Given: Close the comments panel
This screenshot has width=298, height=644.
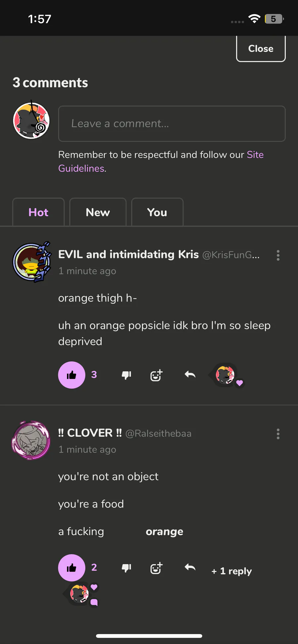Looking at the screenshot, I should pyautogui.click(x=261, y=49).
